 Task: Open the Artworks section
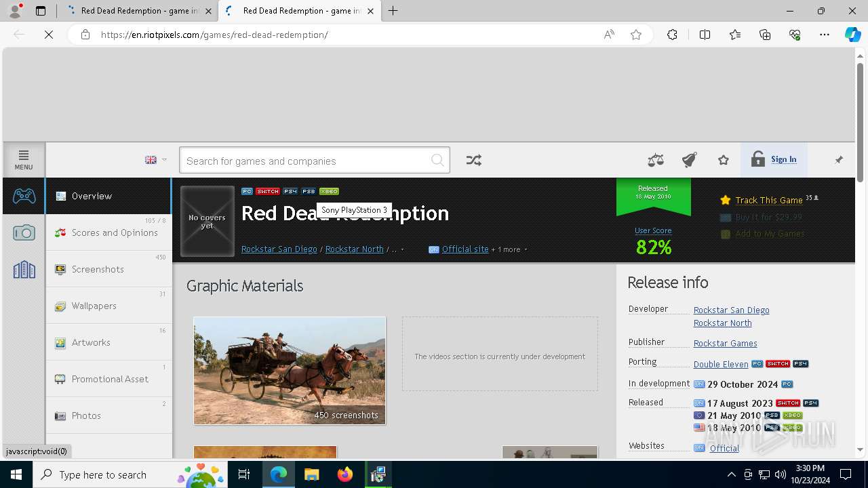[108, 342]
